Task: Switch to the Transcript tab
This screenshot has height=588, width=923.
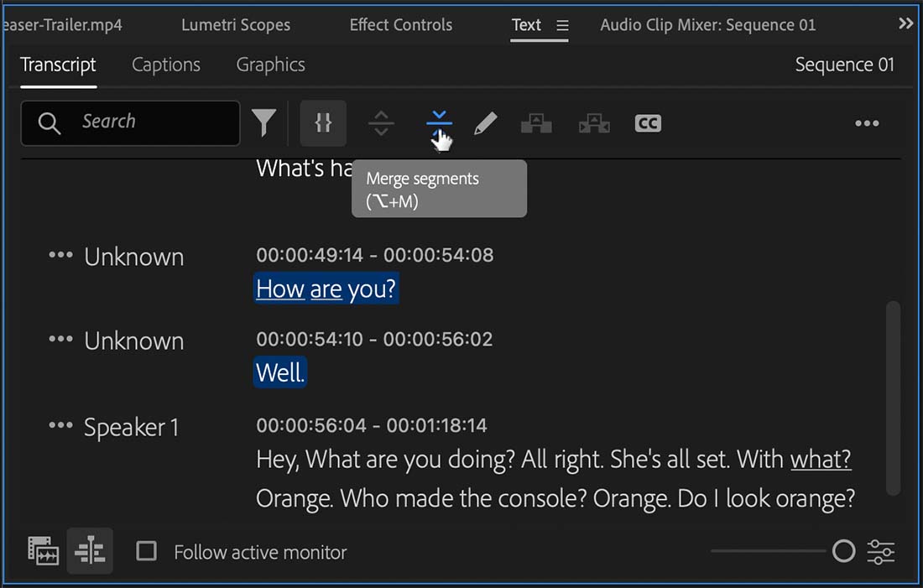Action: (58, 65)
